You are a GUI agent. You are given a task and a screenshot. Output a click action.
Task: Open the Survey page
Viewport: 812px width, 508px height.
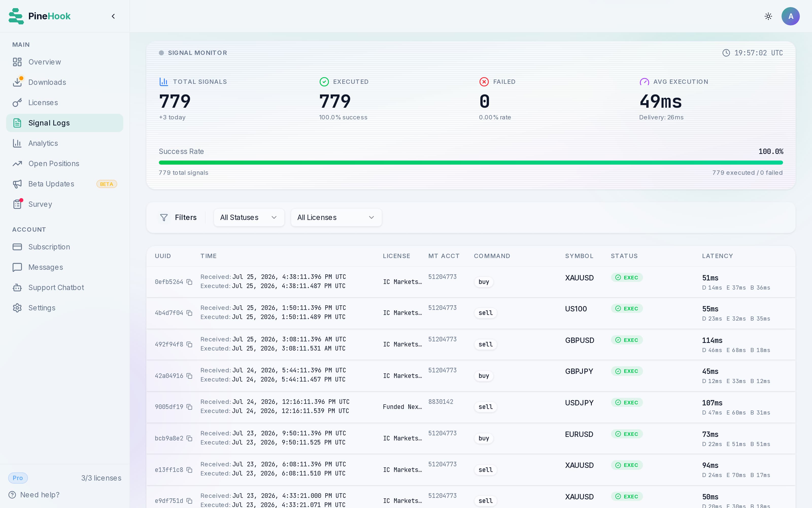tap(64, 204)
